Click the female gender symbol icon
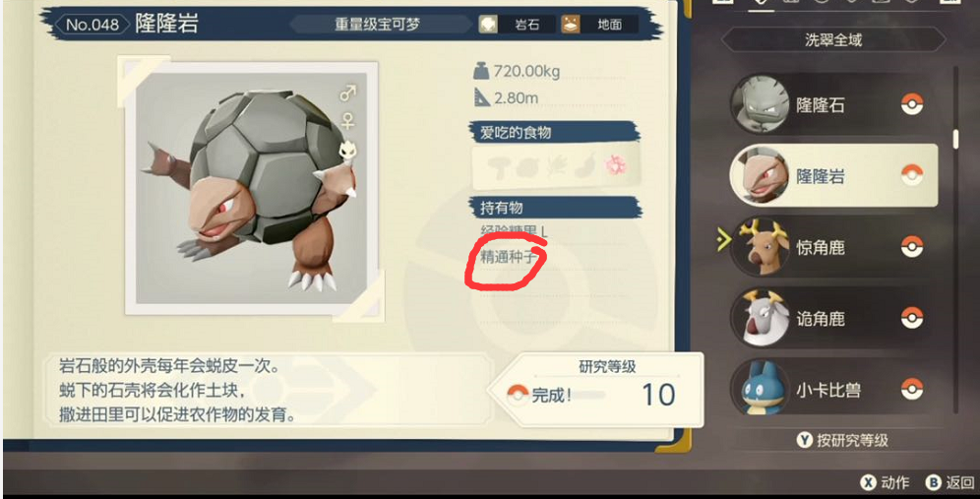980x499 pixels. point(348,121)
